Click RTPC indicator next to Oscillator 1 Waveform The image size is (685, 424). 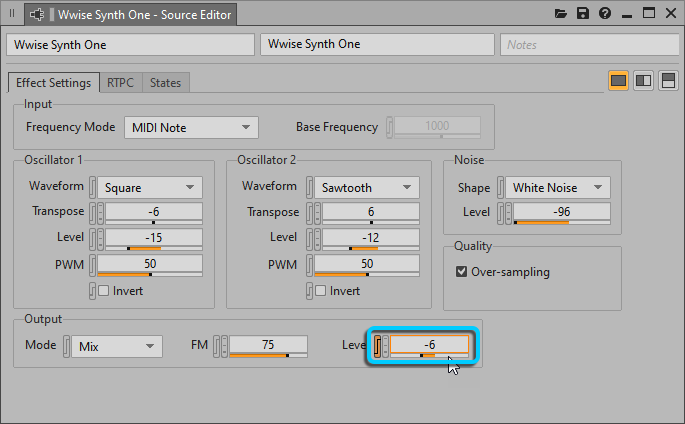(x=93, y=187)
